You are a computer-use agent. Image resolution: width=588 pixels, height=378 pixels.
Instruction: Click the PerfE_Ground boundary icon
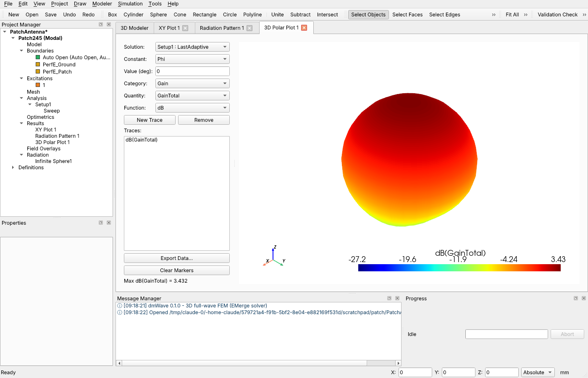coord(38,64)
